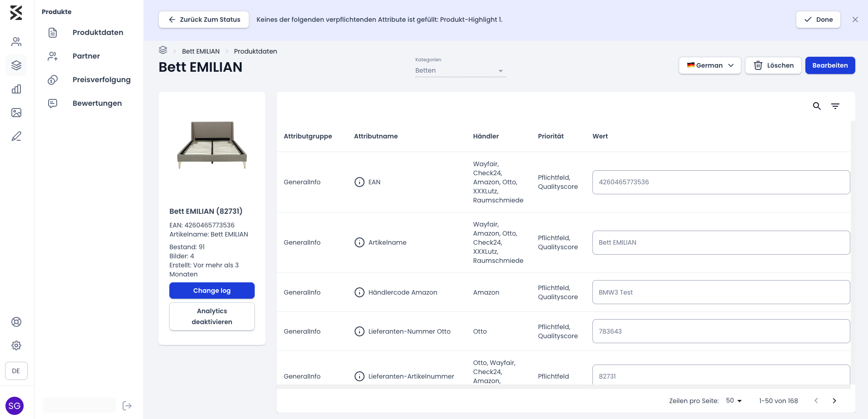Open the settings gear in left sidebar
Screen dimensions: 868x419
(x=16, y=345)
